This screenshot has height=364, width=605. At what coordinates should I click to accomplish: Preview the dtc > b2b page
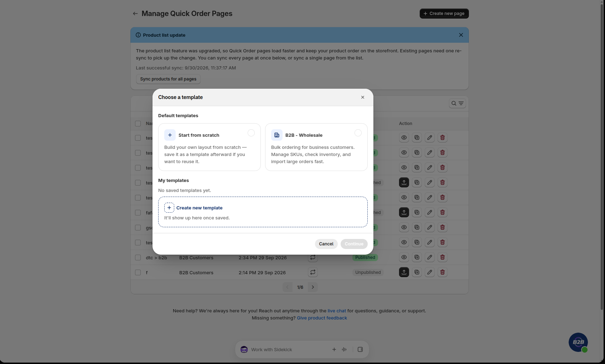(404, 257)
